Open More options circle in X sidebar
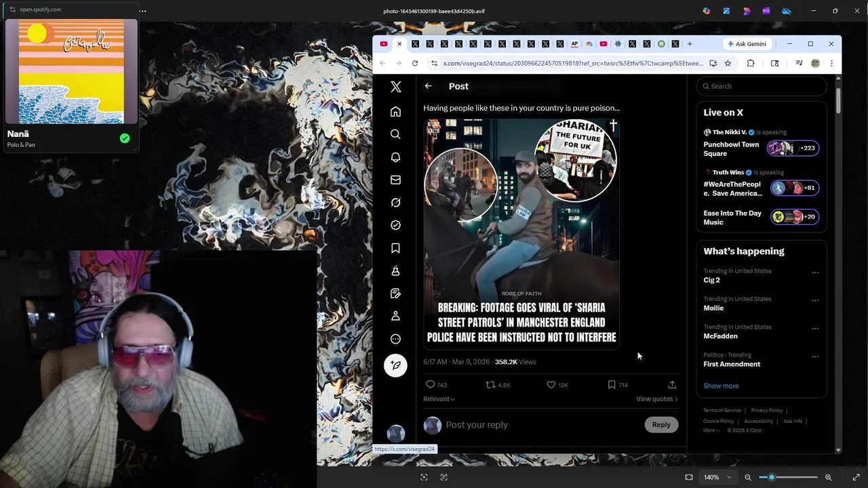The height and width of the screenshot is (488, 868). [395, 339]
